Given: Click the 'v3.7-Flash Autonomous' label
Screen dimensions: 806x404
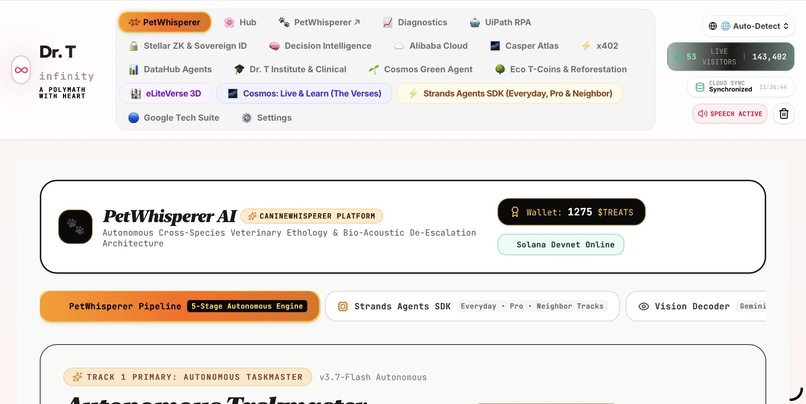Looking at the screenshot, I should point(373,377).
